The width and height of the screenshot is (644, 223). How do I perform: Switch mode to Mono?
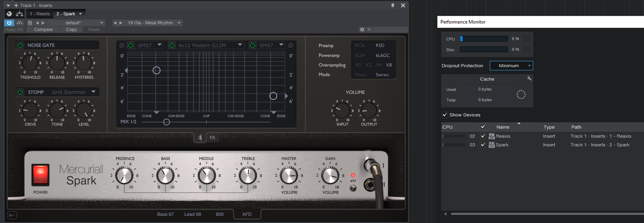(x=361, y=74)
